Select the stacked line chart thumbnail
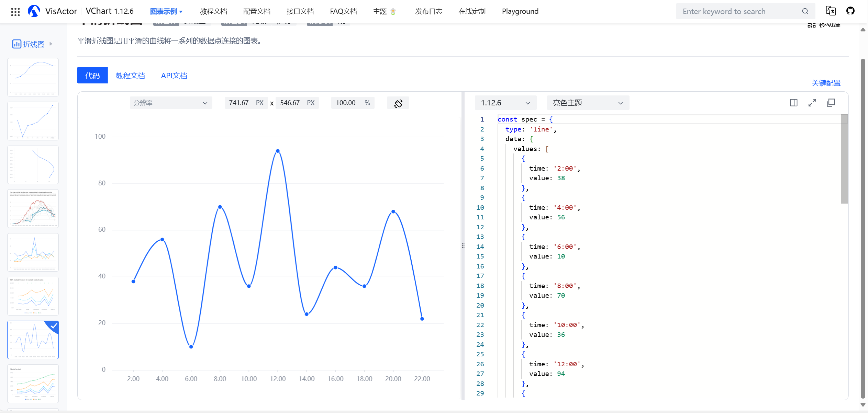Viewport: 868px width, 413px height. [x=33, y=383]
